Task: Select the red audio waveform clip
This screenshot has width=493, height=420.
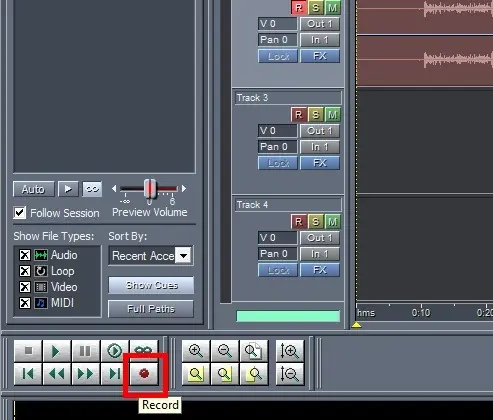Action: click(x=425, y=43)
